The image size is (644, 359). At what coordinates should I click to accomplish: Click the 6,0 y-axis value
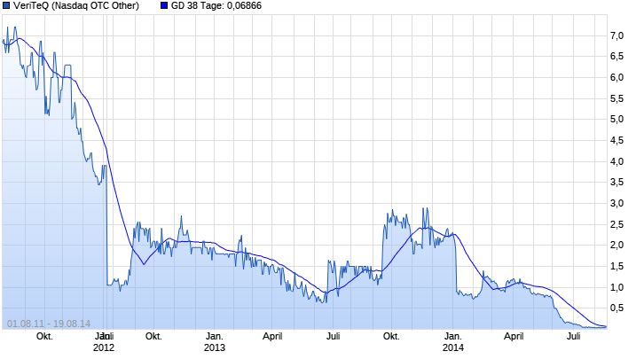pos(617,77)
